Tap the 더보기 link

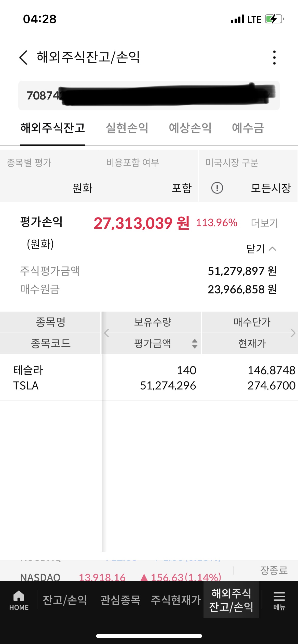pyautogui.click(x=264, y=223)
